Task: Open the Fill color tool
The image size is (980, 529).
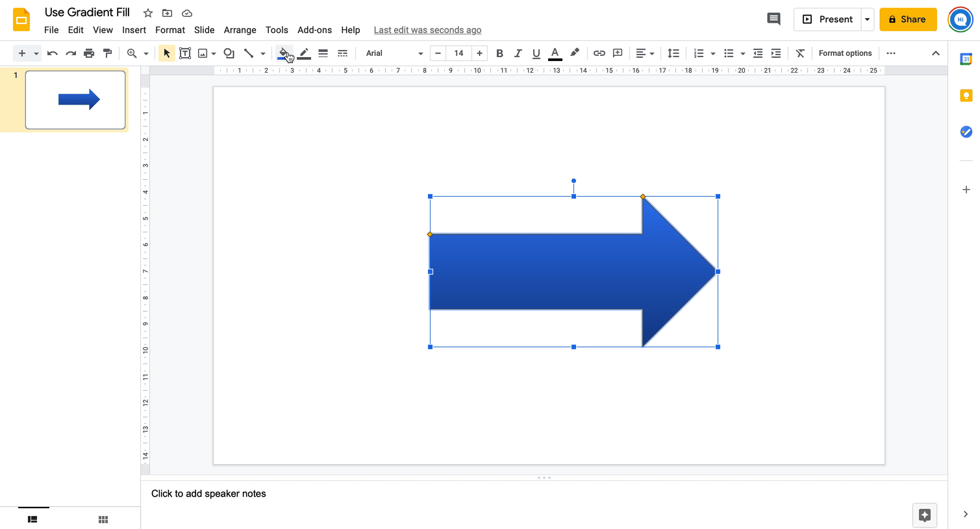Action: 284,53
